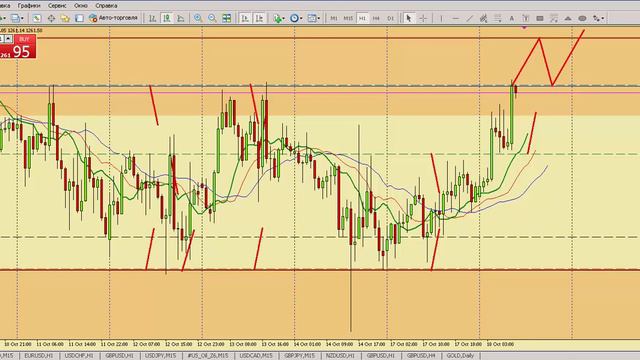The width and height of the screenshot is (640, 360).
Task: Select the rectangle shape tool
Action: pos(540,18)
